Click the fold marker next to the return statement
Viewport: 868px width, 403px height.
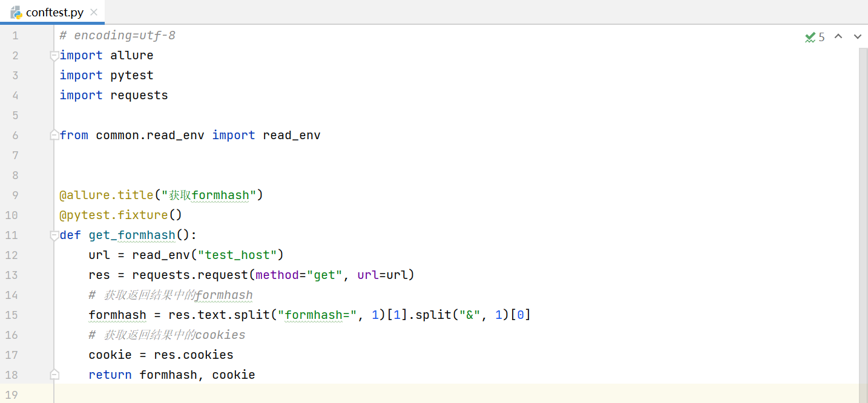pos(54,374)
